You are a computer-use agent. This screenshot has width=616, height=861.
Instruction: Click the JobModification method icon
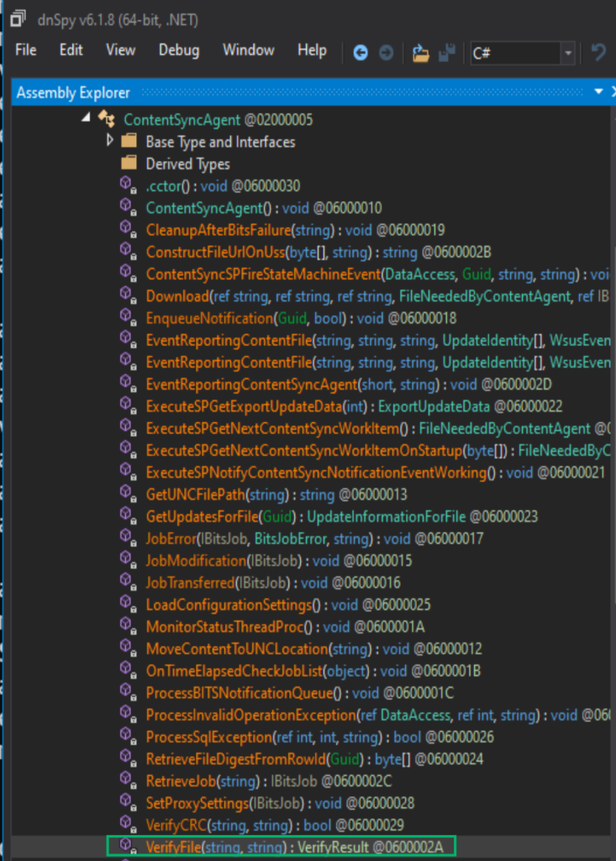[x=129, y=559]
